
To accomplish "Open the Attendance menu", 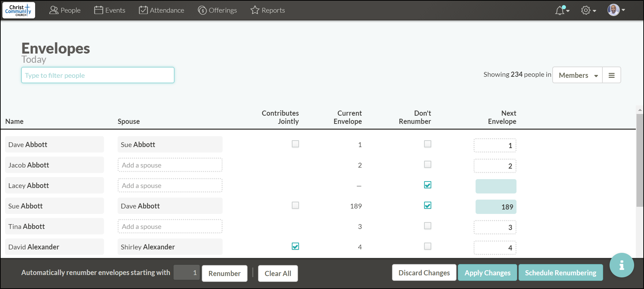I will (162, 10).
